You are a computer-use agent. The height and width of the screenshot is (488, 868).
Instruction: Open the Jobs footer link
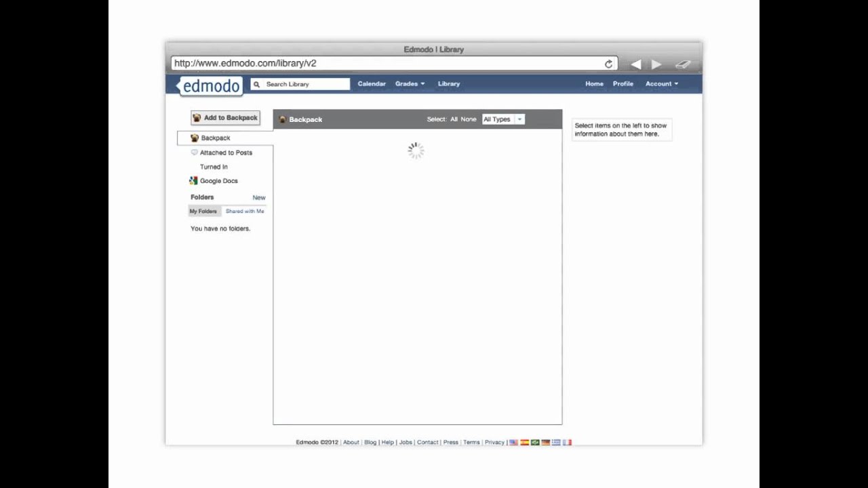[406, 443]
